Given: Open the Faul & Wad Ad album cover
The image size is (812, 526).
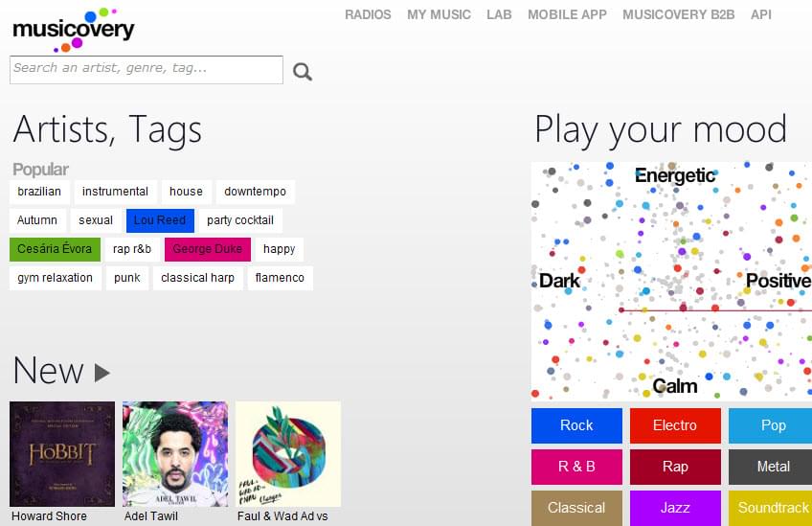Looking at the screenshot, I should tap(288, 453).
